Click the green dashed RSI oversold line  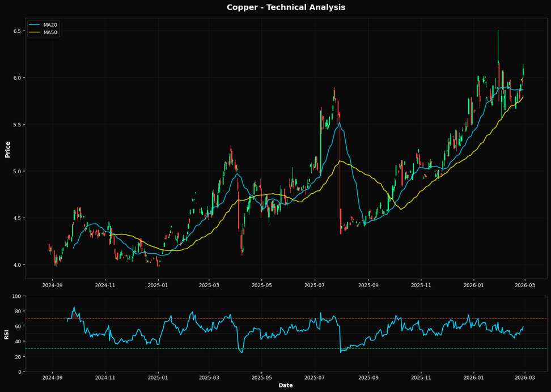click(286, 349)
